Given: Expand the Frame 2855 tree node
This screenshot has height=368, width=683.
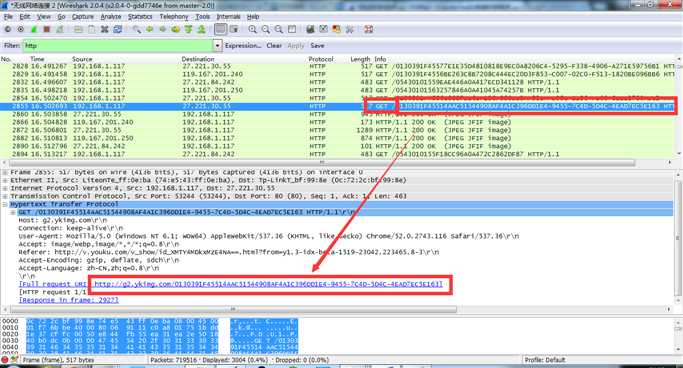Looking at the screenshot, I should (x=5, y=172).
